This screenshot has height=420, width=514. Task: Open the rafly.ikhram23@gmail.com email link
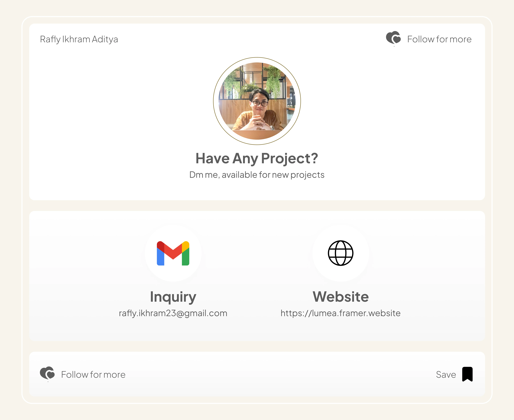point(173,313)
